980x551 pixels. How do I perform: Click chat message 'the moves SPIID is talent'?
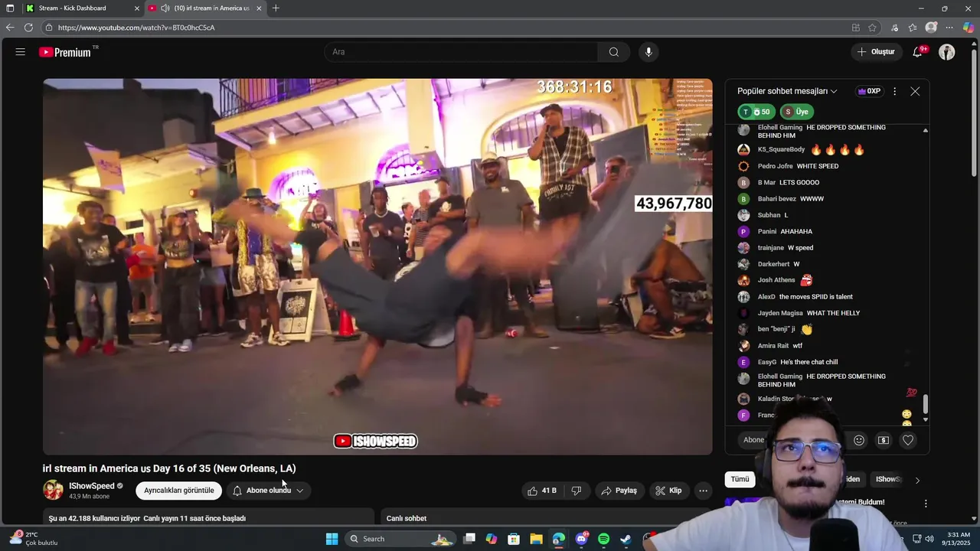(x=816, y=297)
